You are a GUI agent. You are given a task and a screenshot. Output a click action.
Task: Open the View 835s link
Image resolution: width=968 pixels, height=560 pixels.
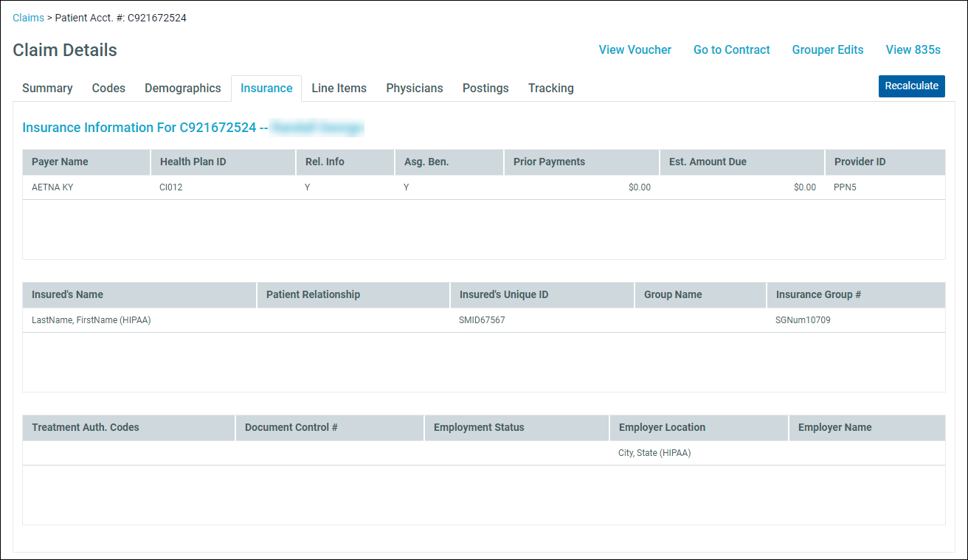913,50
